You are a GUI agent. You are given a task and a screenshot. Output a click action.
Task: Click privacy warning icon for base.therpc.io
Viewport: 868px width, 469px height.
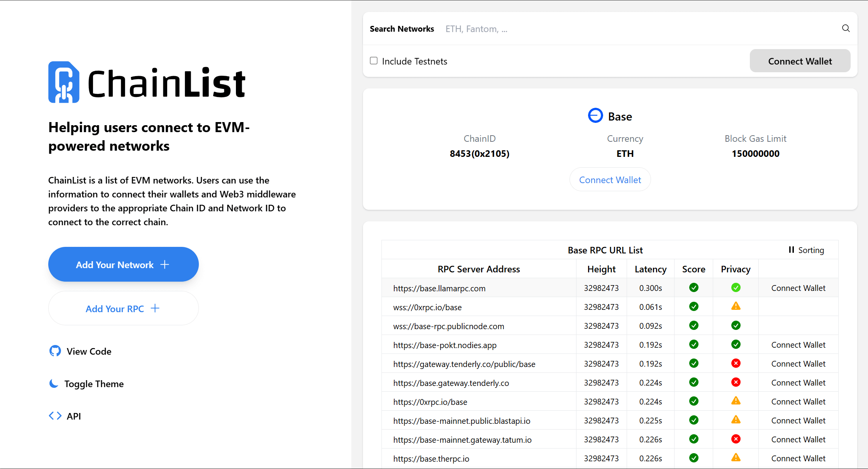(x=736, y=457)
